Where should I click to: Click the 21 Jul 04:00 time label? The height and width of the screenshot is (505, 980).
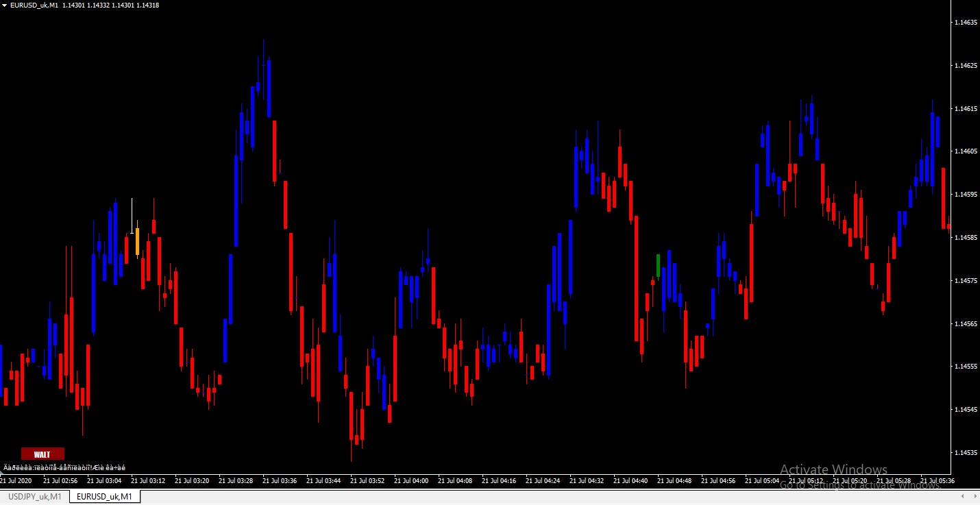[x=411, y=481]
